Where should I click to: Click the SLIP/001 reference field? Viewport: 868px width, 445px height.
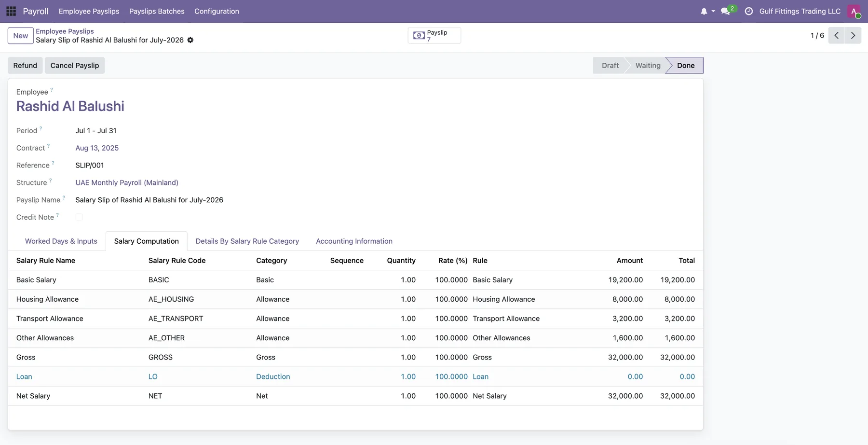(90, 166)
